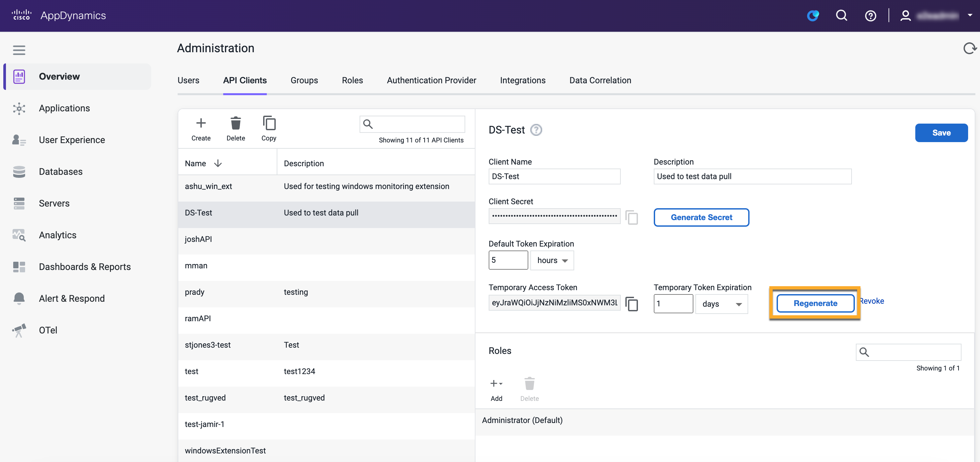Delete the selected API client
The height and width of the screenshot is (462, 980).
pos(236,123)
